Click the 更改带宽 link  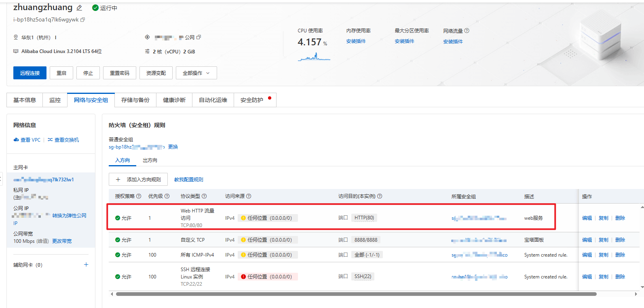(x=62, y=241)
